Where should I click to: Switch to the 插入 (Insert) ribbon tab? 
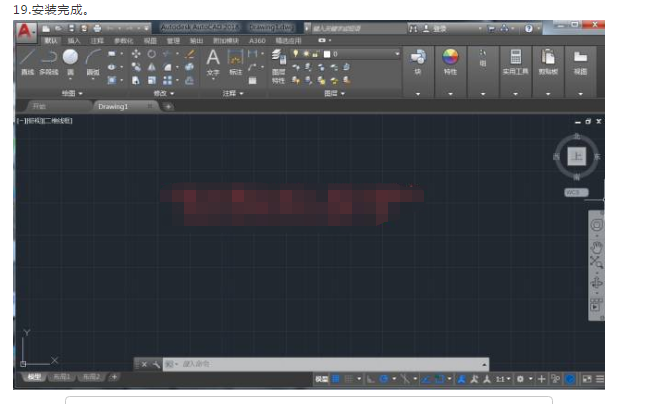(74, 41)
